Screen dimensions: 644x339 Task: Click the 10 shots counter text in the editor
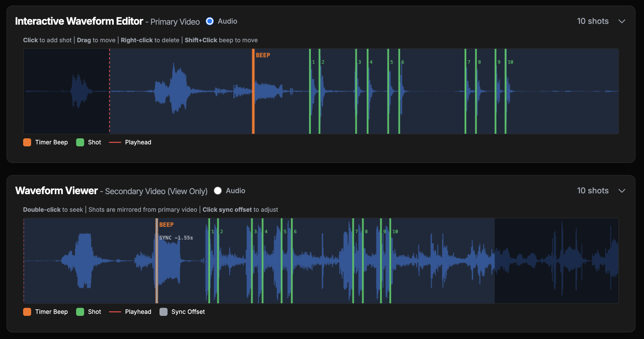593,21
